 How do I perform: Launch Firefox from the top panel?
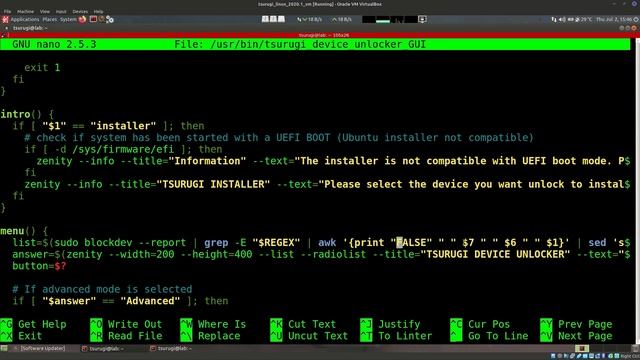tap(82, 19)
